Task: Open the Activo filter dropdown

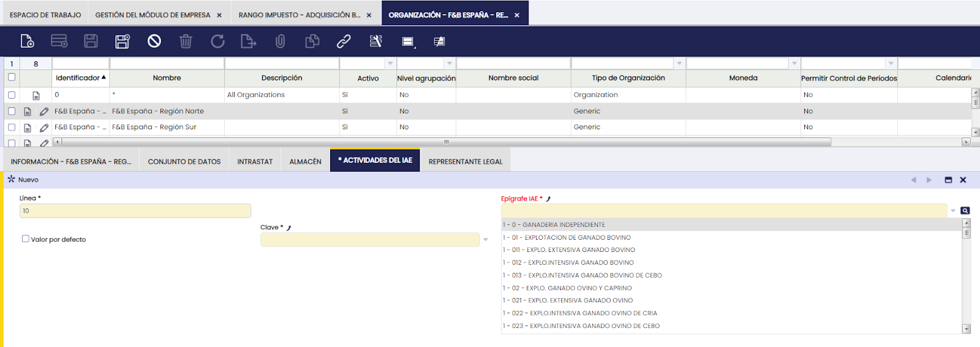Action: 390,64
